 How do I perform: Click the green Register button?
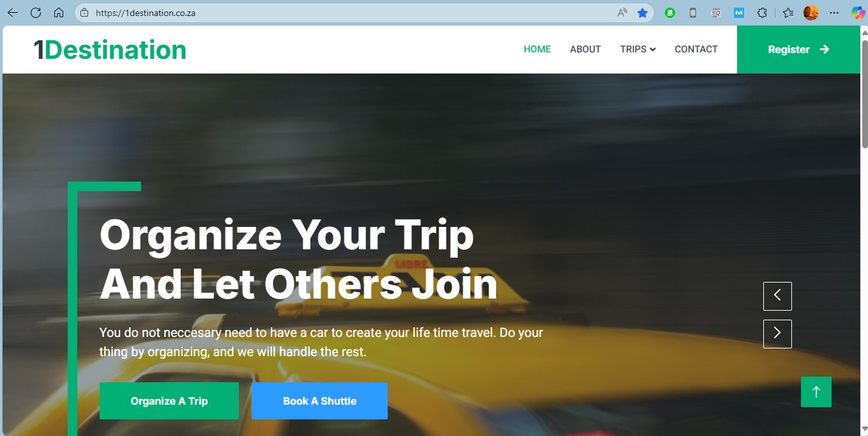click(798, 49)
